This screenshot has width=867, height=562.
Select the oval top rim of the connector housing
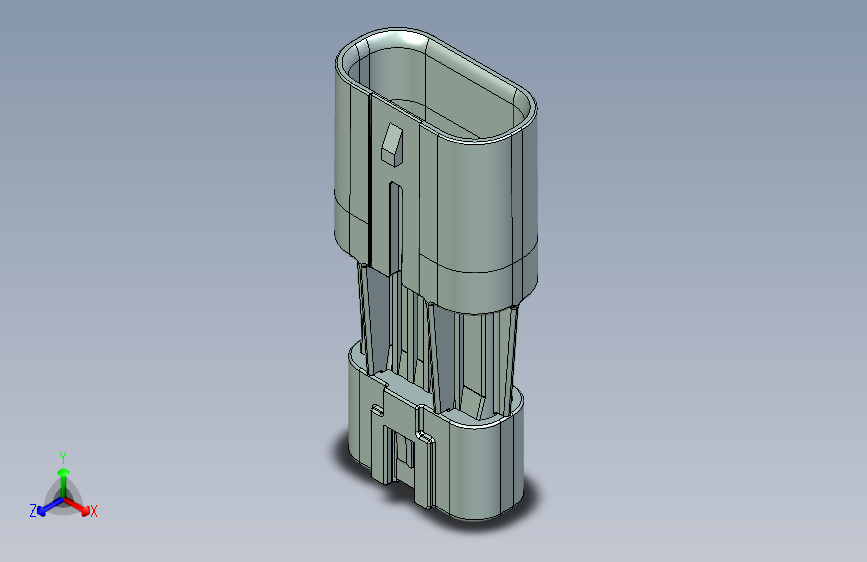tap(436, 84)
